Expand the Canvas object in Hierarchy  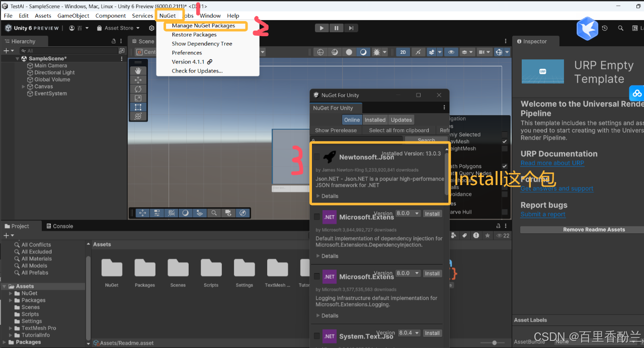click(23, 86)
